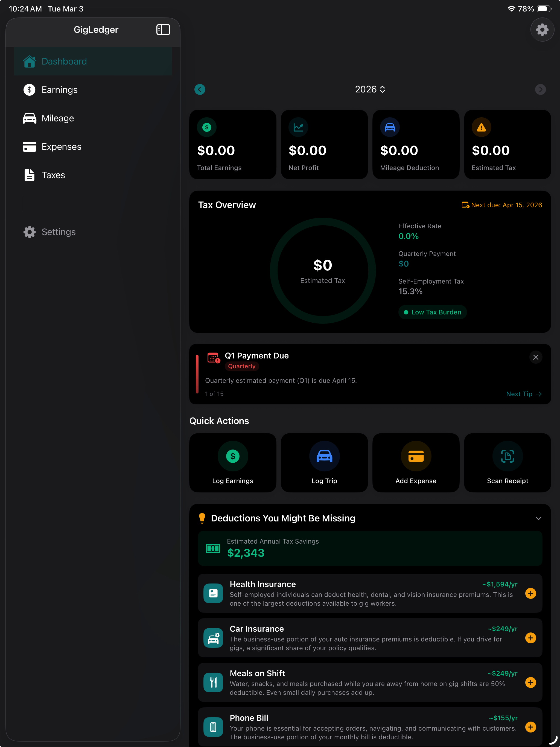Open settings via top-right gear icon
The image size is (560, 747).
[x=542, y=30]
